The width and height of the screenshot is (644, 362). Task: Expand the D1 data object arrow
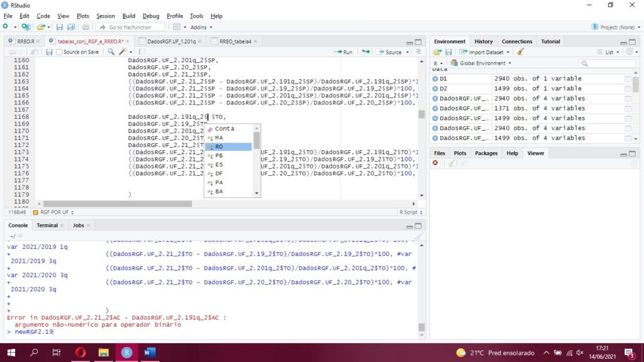435,79
